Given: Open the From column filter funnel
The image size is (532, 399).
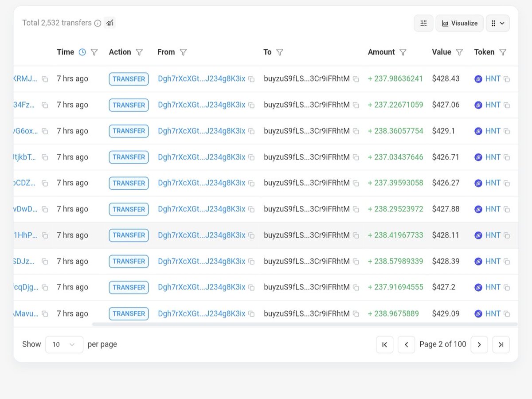Looking at the screenshot, I should 183,52.
